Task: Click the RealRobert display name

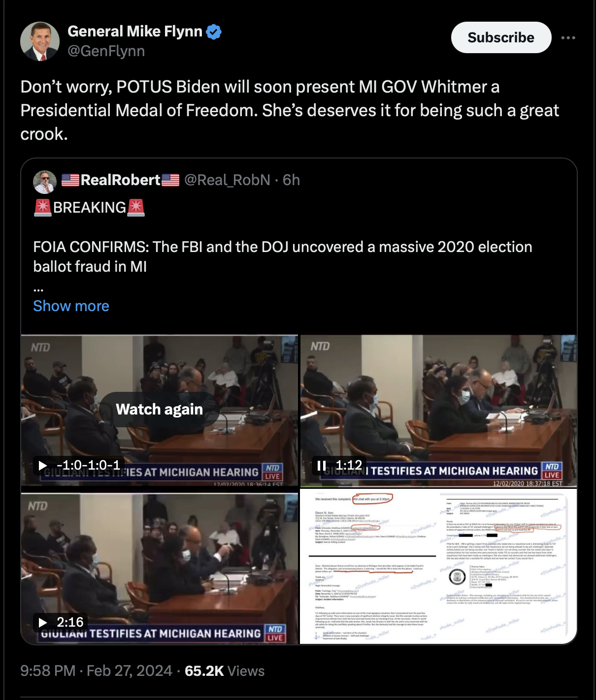Action: [121, 180]
